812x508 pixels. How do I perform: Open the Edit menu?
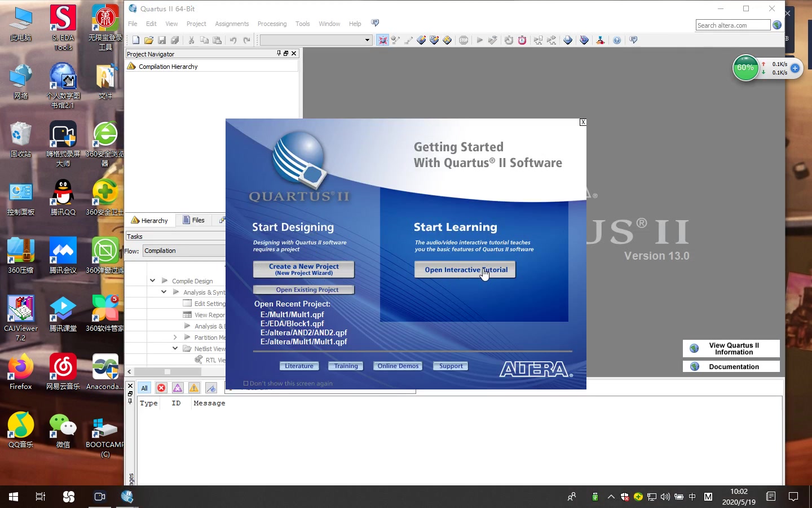[151, 24]
